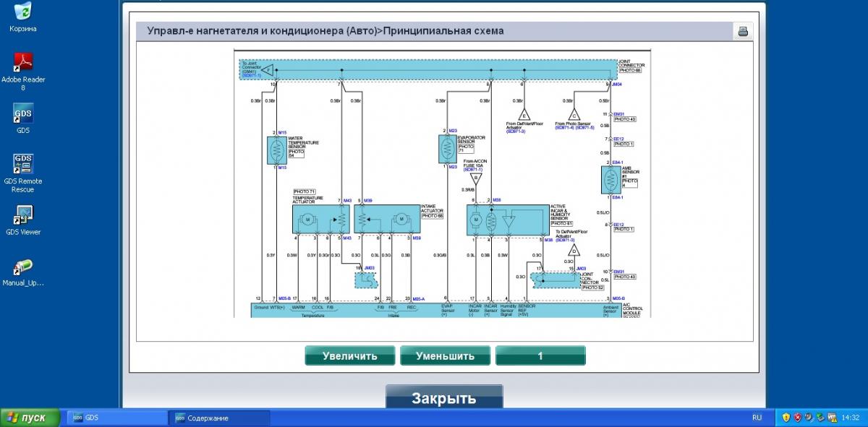Viewport: 868px width, 427px height.
Task: Click the red shield security tray icon
Action: coord(798,418)
